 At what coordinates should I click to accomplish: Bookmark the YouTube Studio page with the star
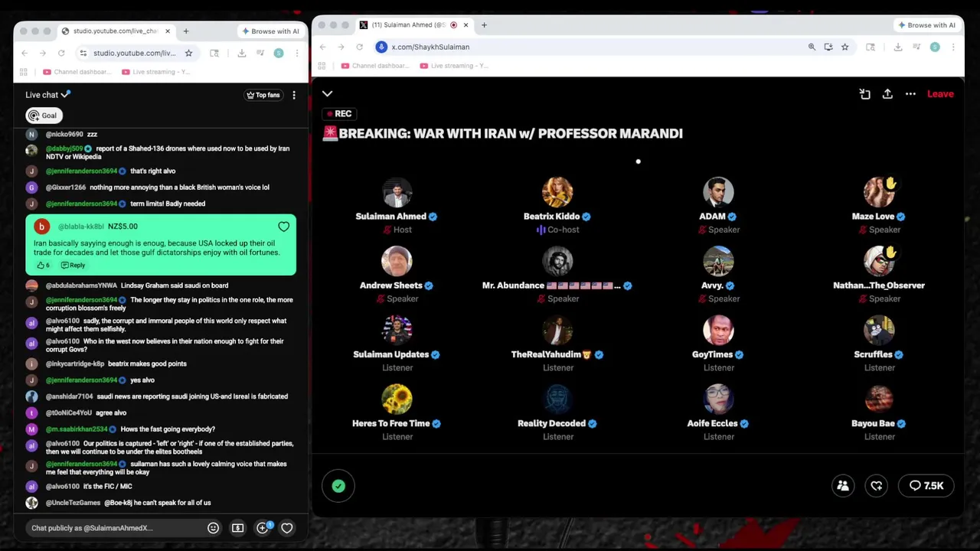[x=188, y=53]
